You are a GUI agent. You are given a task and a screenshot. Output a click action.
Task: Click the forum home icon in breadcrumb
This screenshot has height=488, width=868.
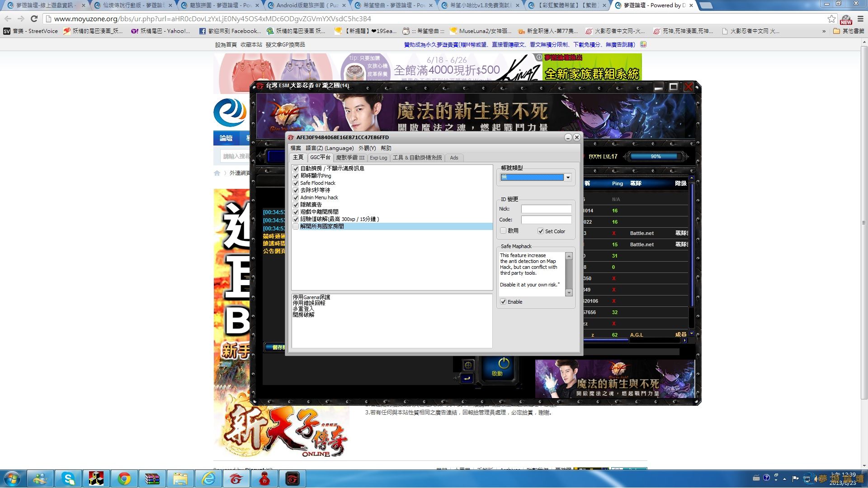[217, 173]
